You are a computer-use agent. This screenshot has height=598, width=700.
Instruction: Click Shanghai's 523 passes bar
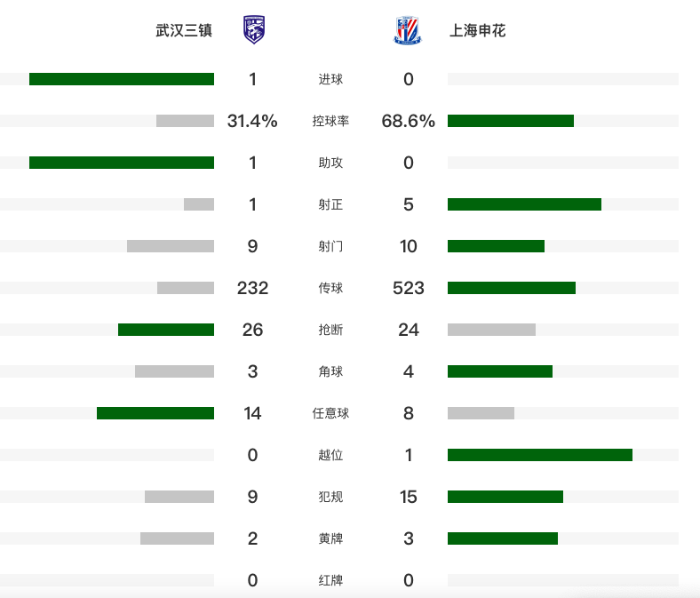point(512,288)
